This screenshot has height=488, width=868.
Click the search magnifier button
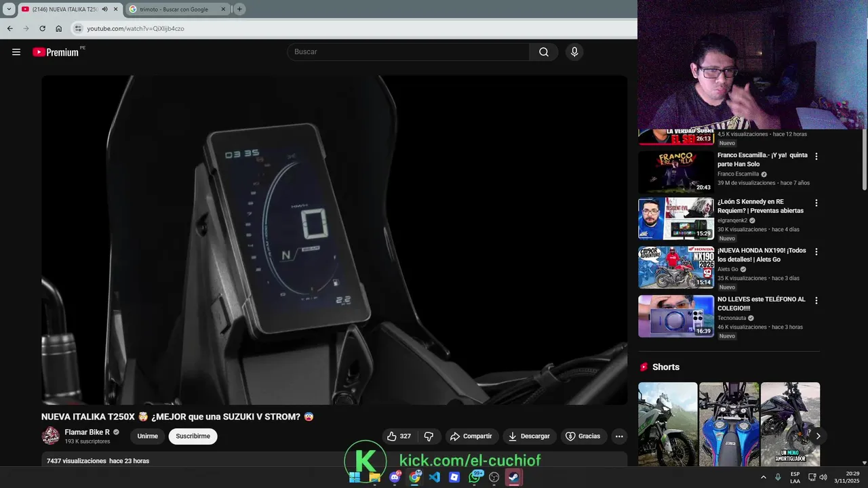click(x=544, y=52)
